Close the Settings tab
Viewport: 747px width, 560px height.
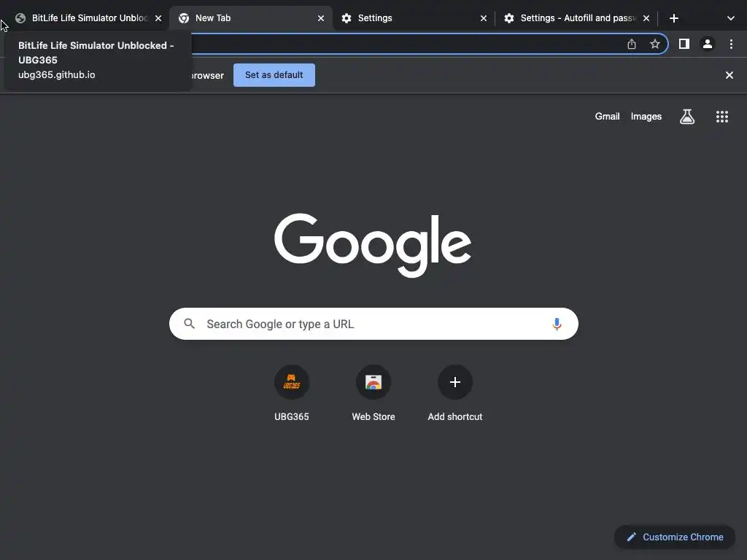pos(484,18)
